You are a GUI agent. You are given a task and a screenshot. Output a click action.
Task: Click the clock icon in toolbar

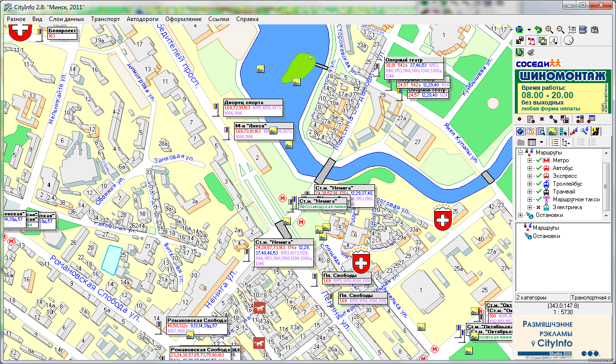569,41
